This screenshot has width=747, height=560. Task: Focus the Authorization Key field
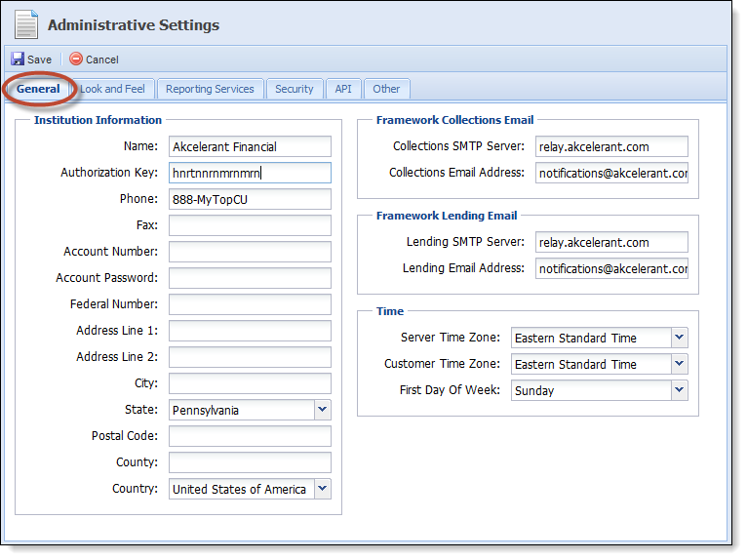(x=250, y=173)
